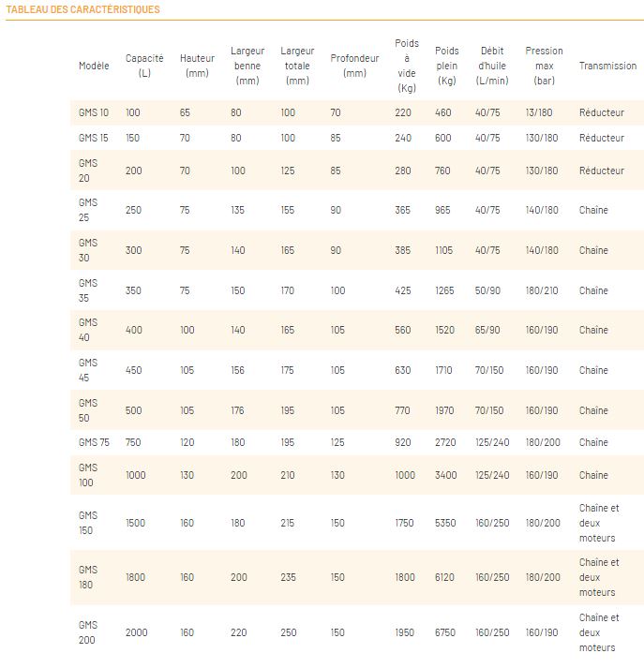644x668 pixels.
Task: Select the GMS 75 model cell
Action: pyautogui.click(x=94, y=442)
